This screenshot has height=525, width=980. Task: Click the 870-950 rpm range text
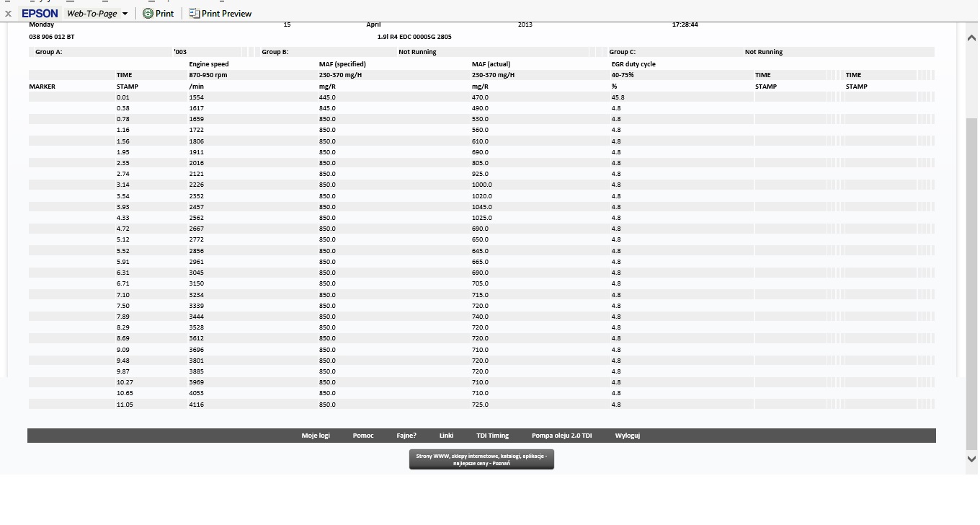pos(208,75)
